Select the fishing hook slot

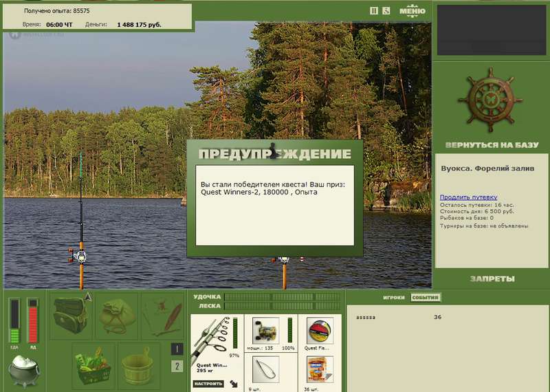tap(264, 369)
